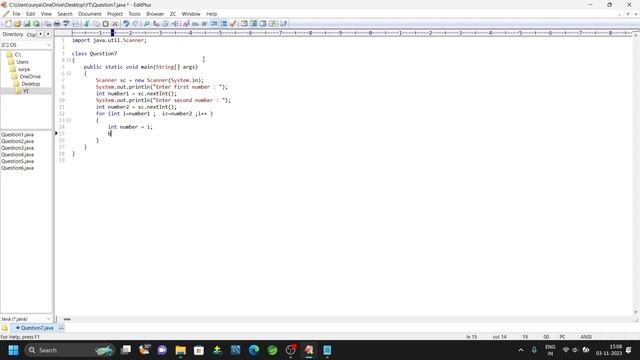Click the red Delete X toolbar icon
This screenshot has width=640, height=360.
[115, 24]
